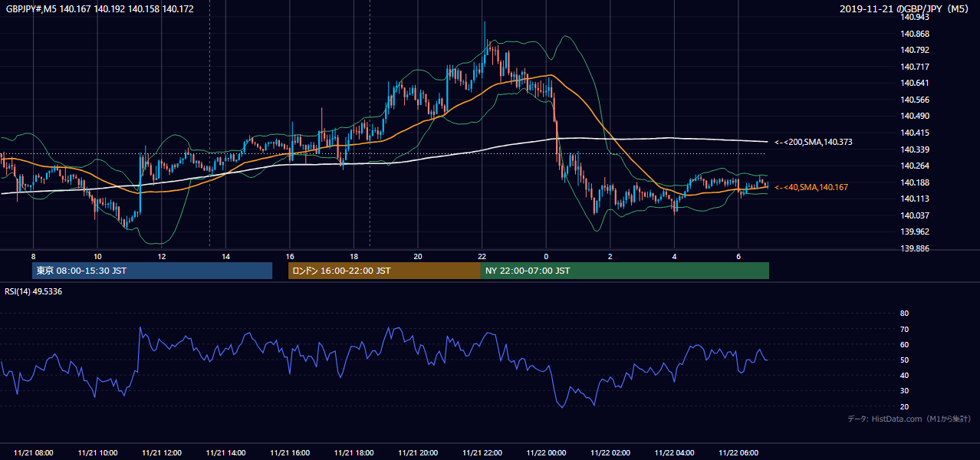The image size is (980, 460).
Task: Click price axis value 140.868
Action: 916,34
